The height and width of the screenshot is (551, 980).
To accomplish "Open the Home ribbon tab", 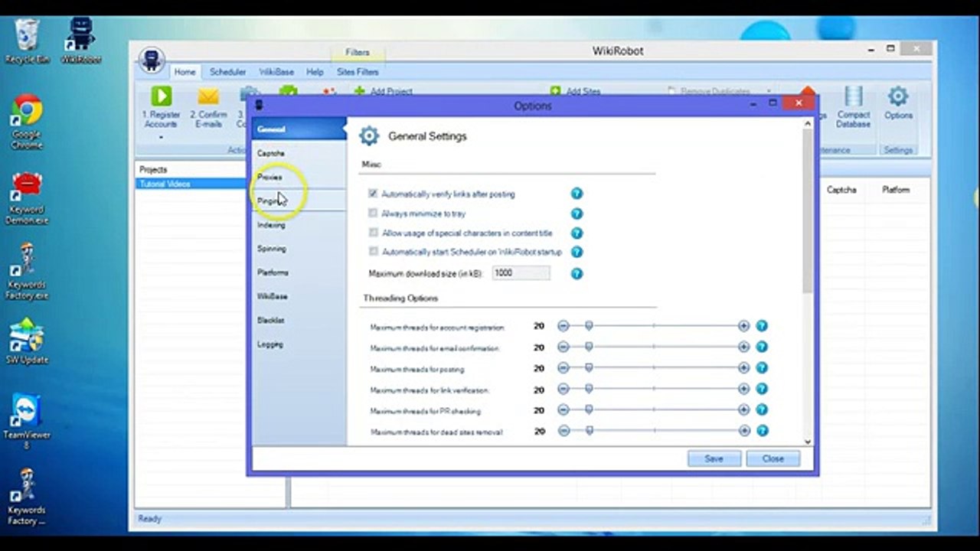I will coord(185,72).
